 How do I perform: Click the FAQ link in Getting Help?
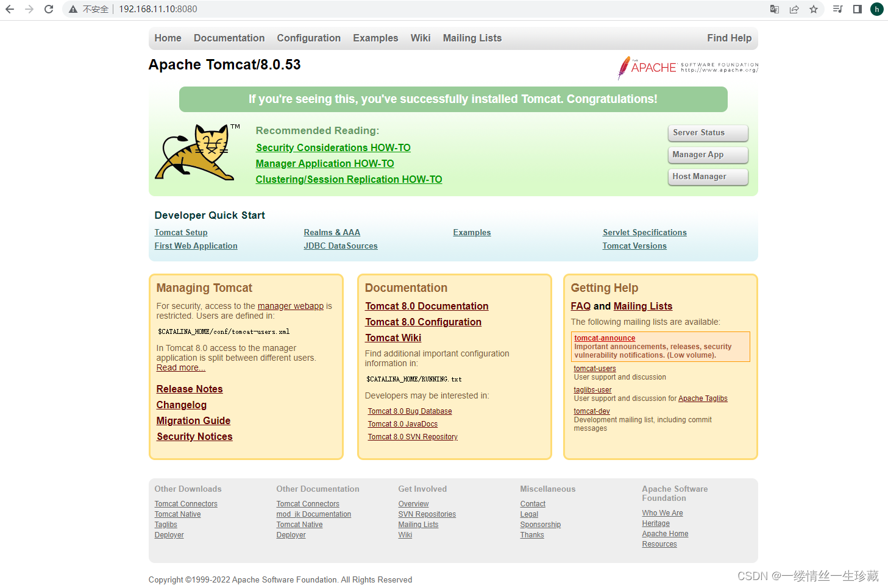[581, 306]
